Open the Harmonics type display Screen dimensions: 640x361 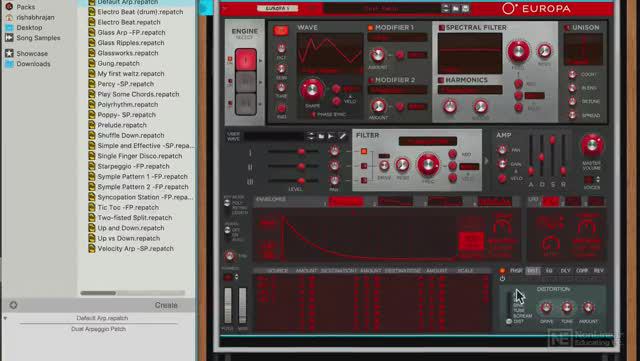(470, 90)
